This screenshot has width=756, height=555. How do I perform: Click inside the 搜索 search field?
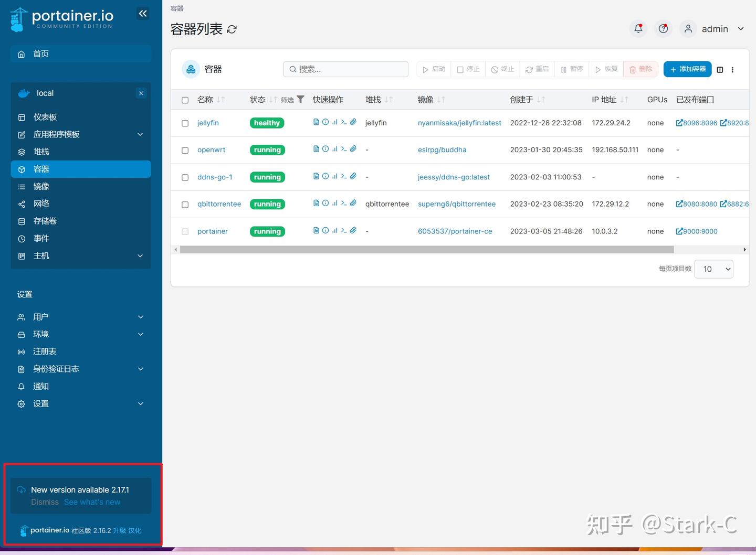coord(345,69)
